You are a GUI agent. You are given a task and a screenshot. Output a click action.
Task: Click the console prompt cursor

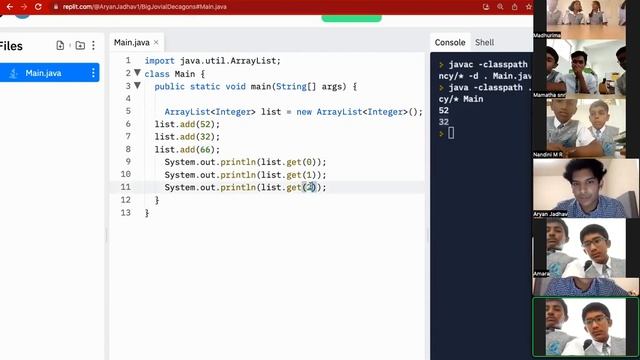pyautogui.click(x=451, y=133)
